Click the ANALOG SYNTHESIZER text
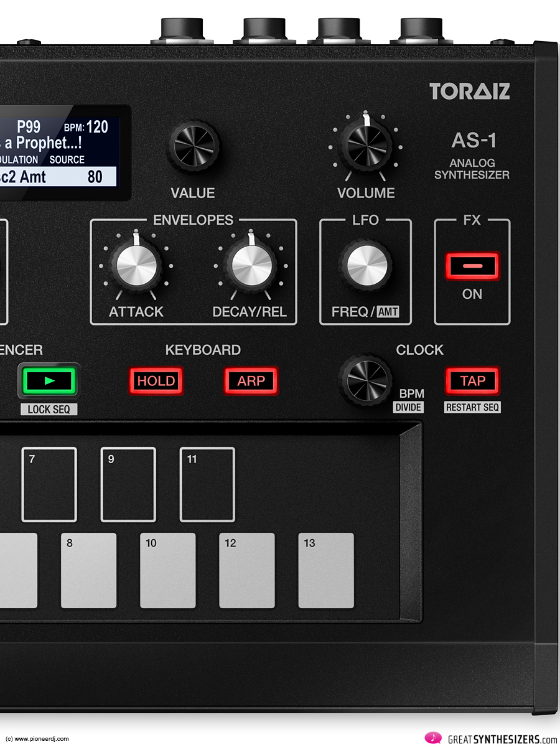The image size is (560, 747). pyautogui.click(x=472, y=169)
